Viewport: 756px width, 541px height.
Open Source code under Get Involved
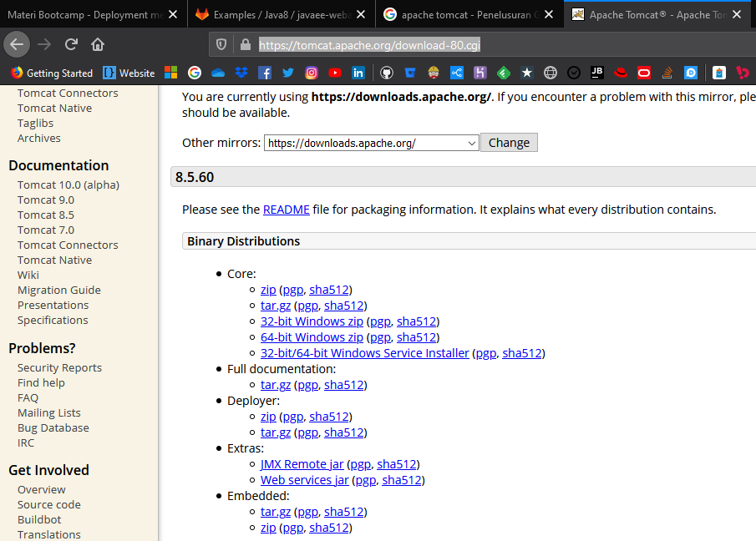pos(49,504)
